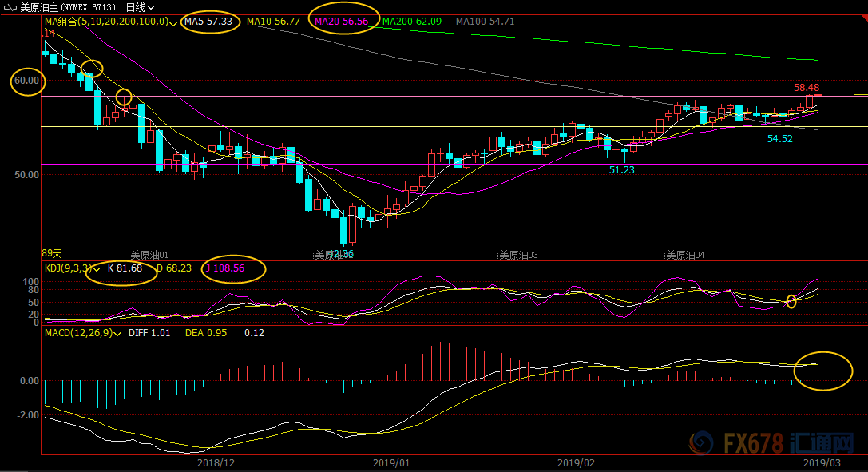Screen dimensions: 868x472
Task: Expand the KDJ(9,3,3) indicator dropdown
Action: click(97, 269)
